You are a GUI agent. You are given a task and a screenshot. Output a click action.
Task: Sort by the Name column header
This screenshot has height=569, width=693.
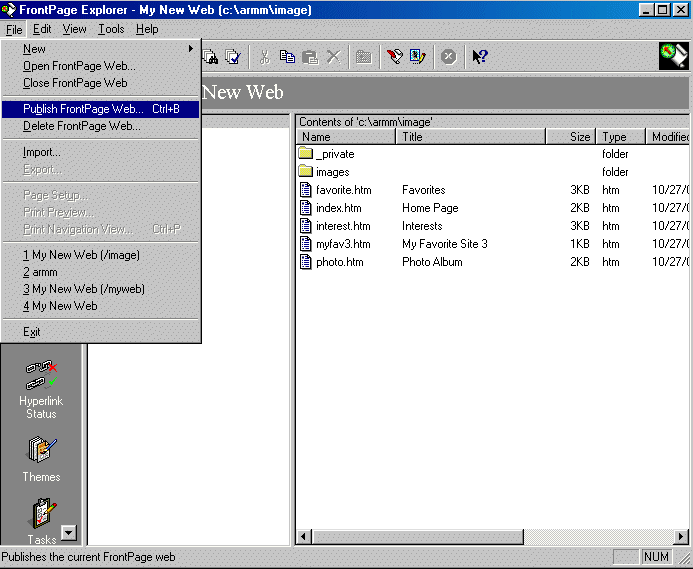click(346, 137)
